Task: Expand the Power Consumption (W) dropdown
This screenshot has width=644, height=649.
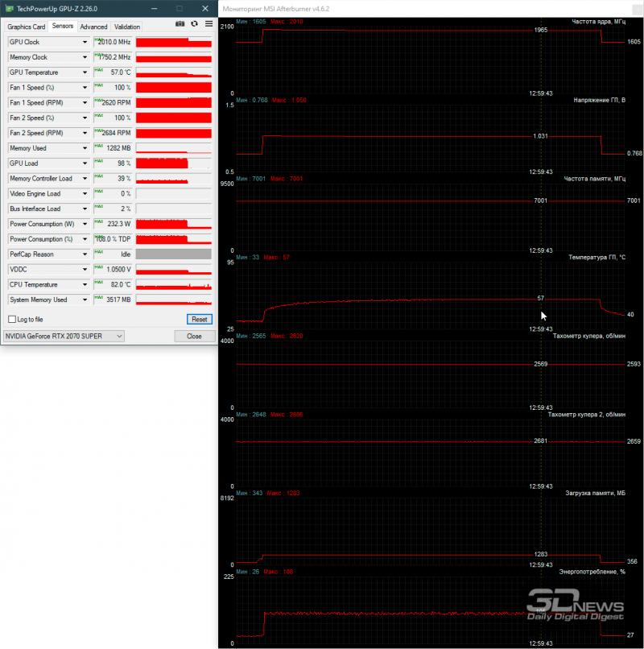Action: point(85,224)
